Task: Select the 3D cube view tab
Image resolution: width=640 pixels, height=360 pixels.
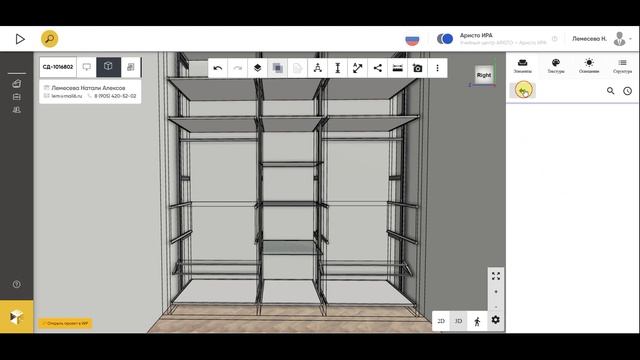Action: pyautogui.click(x=108, y=67)
